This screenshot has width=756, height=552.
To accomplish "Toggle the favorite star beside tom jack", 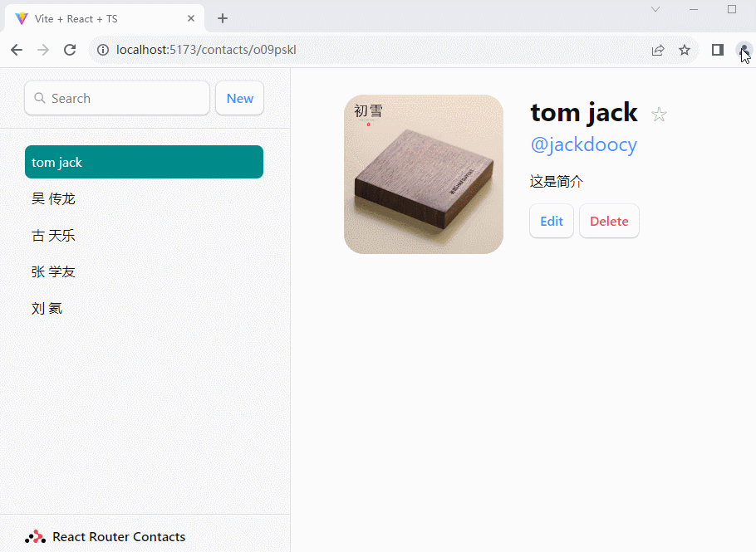I will coord(659,115).
